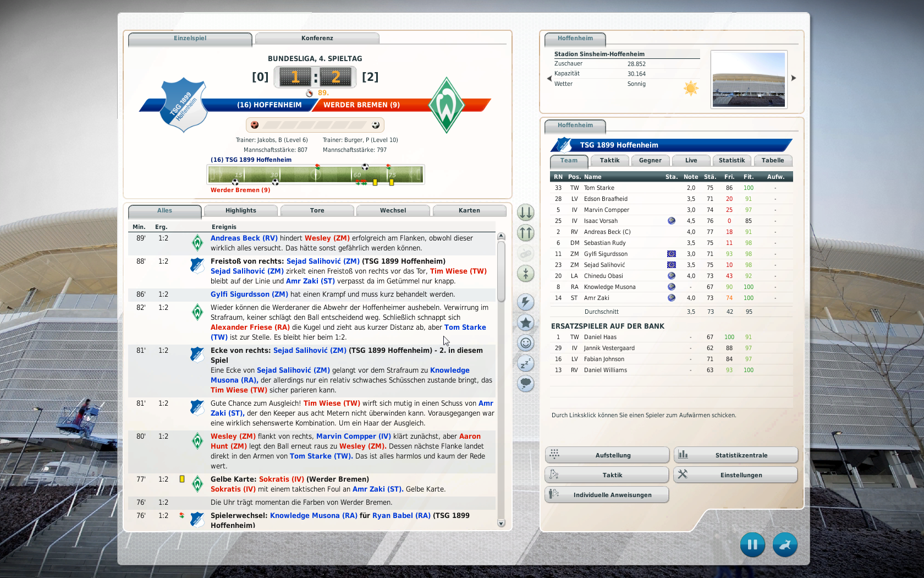The width and height of the screenshot is (924, 578).
Task: Open the Statistik tab
Action: pyautogui.click(x=732, y=160)
